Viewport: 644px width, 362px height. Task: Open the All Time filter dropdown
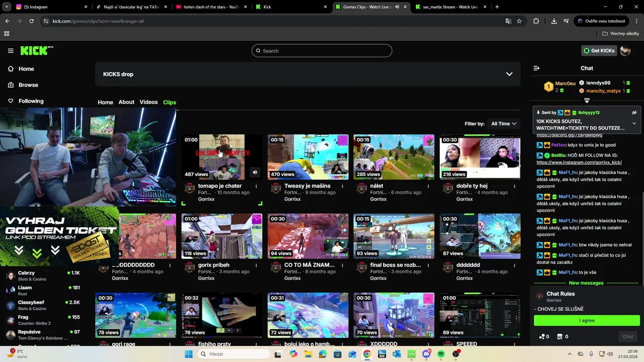coord(504,124)
